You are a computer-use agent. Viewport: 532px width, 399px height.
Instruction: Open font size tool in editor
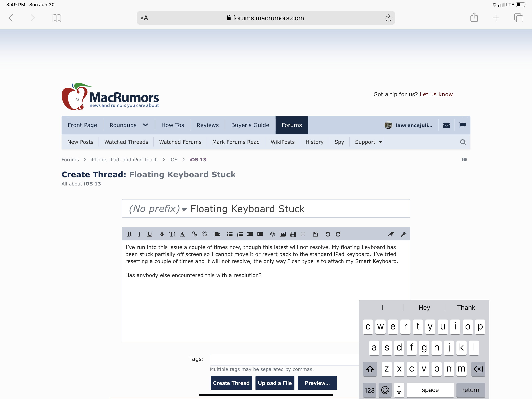(x=172, y=234)
